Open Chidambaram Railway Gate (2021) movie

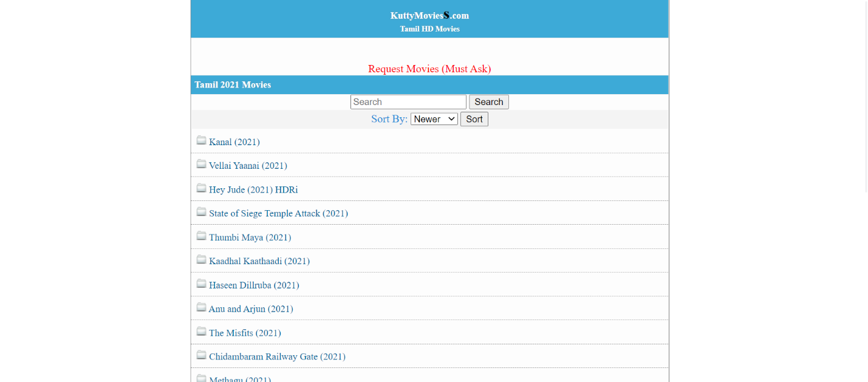[277, 357]
